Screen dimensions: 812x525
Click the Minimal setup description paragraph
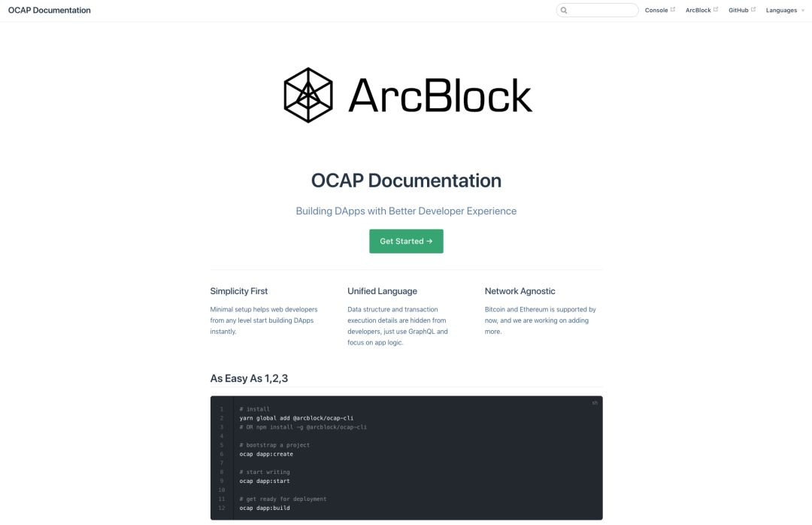pos(264,320)
